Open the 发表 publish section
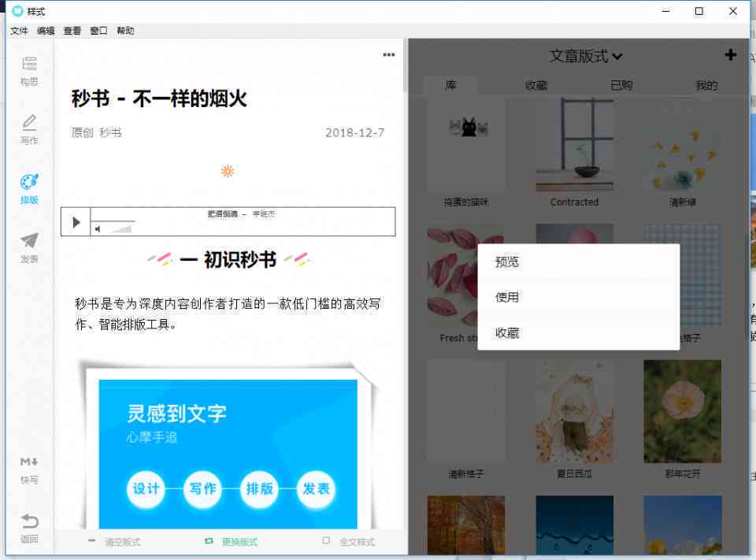Viewport: 756px width, 560px height. click(x=29, y=248)
